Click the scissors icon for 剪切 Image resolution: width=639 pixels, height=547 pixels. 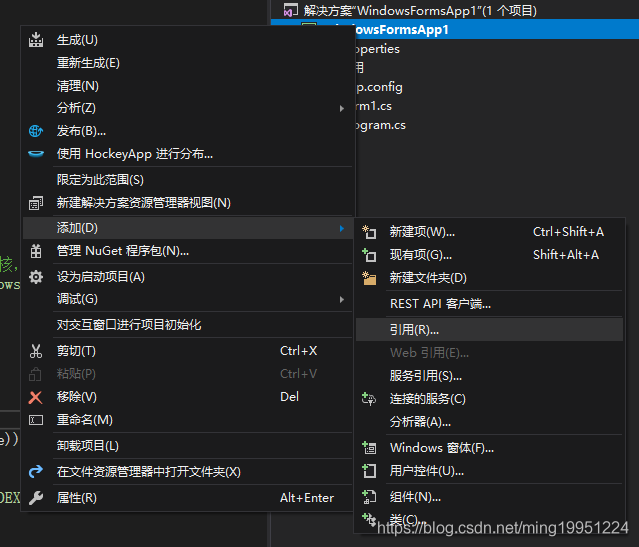pos(36,351)
